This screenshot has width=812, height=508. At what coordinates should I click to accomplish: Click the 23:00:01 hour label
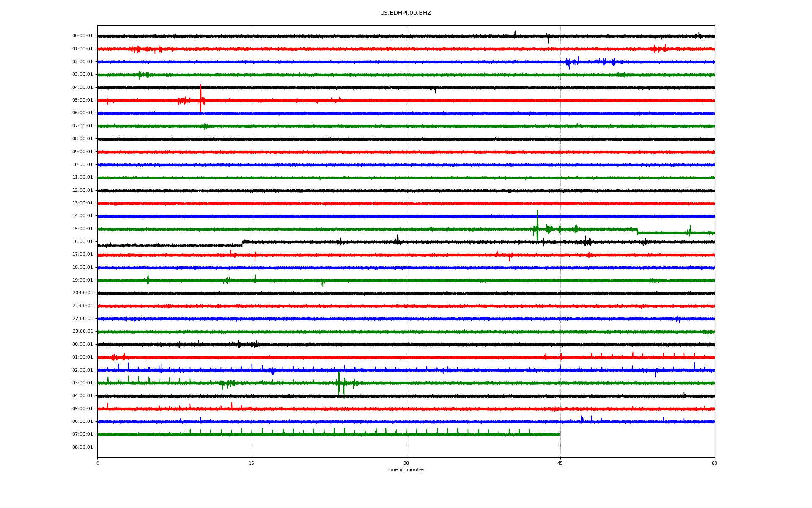click(82, 331)
